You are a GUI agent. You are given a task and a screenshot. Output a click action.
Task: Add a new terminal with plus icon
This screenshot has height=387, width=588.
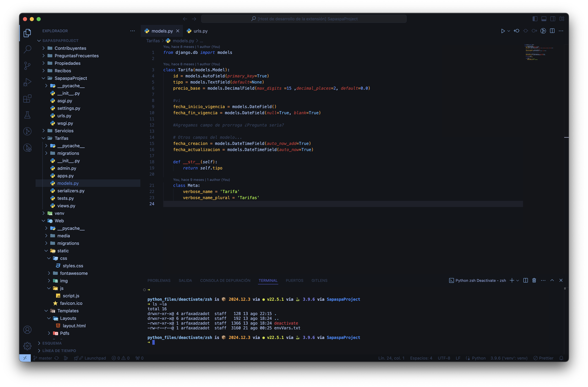[512, 281]
